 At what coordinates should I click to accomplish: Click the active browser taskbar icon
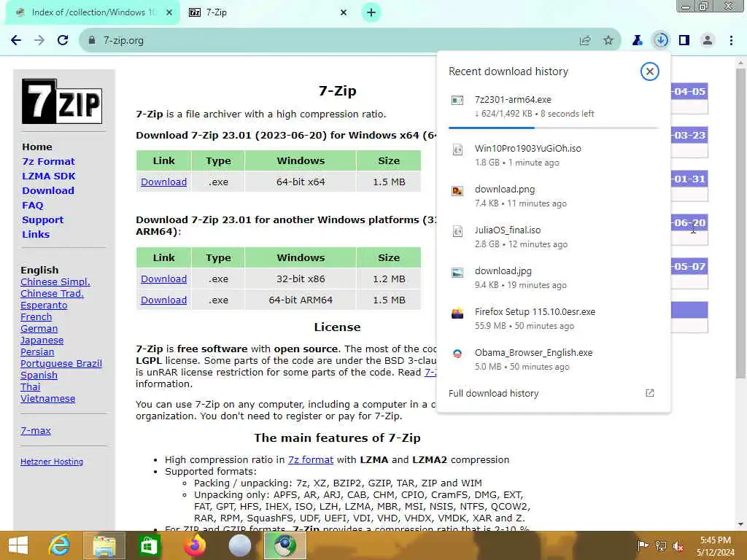click(285, 545)
